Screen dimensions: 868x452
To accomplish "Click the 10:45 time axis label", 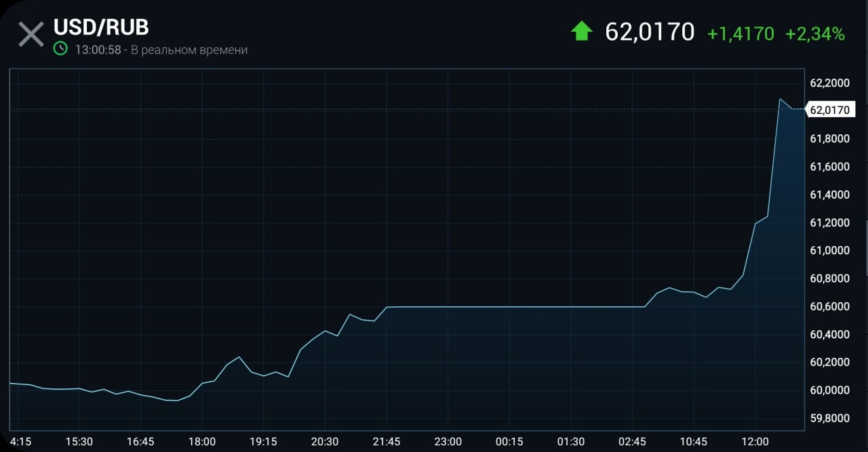I will pyautogui.click(x=694, y=441).
